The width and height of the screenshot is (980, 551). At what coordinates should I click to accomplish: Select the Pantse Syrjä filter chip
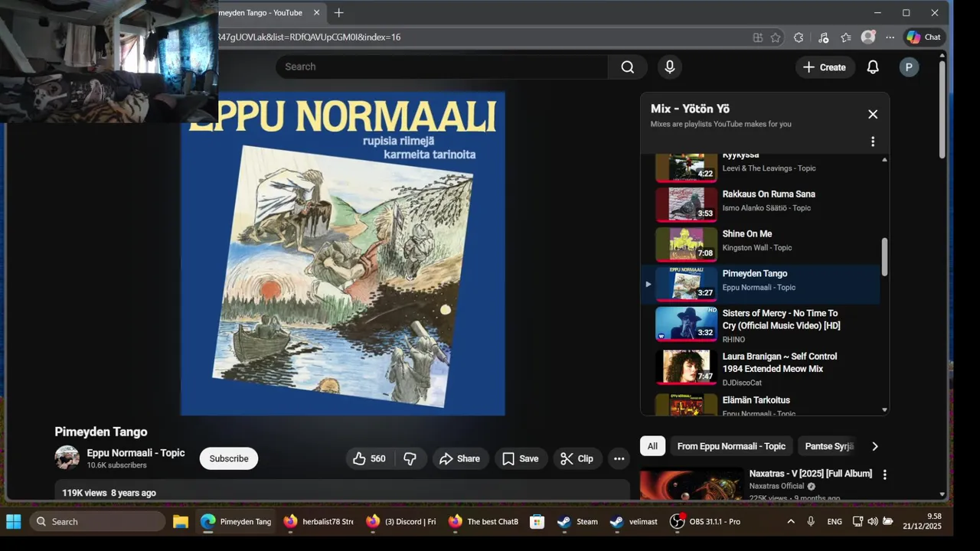828,446
